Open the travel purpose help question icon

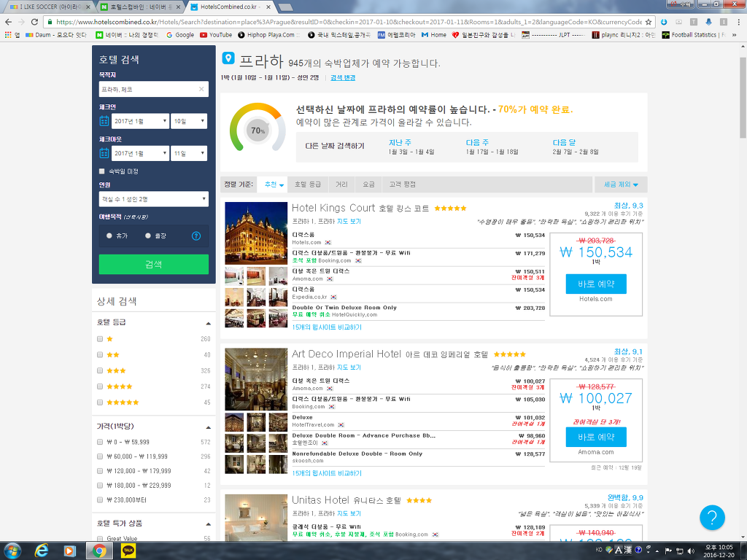point(196,236)
